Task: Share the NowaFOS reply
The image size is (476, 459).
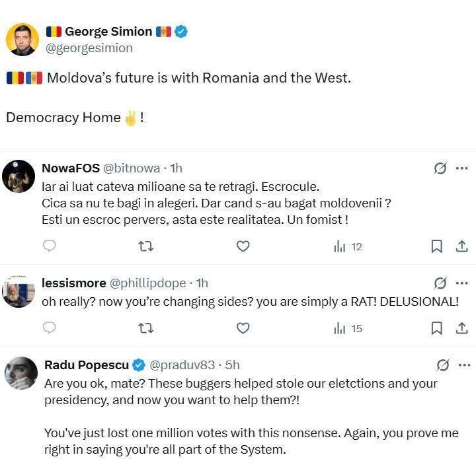Action: (x=462, y=246)
